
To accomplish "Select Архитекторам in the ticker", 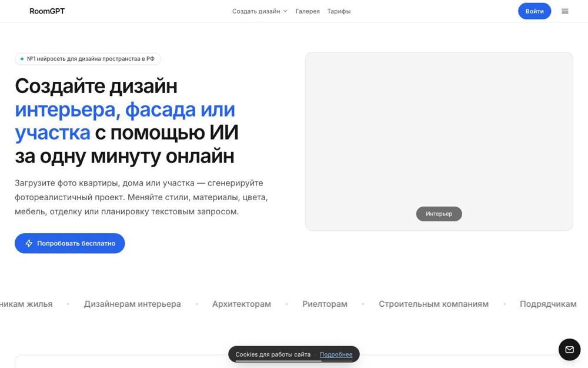I will tap(242, 304).
